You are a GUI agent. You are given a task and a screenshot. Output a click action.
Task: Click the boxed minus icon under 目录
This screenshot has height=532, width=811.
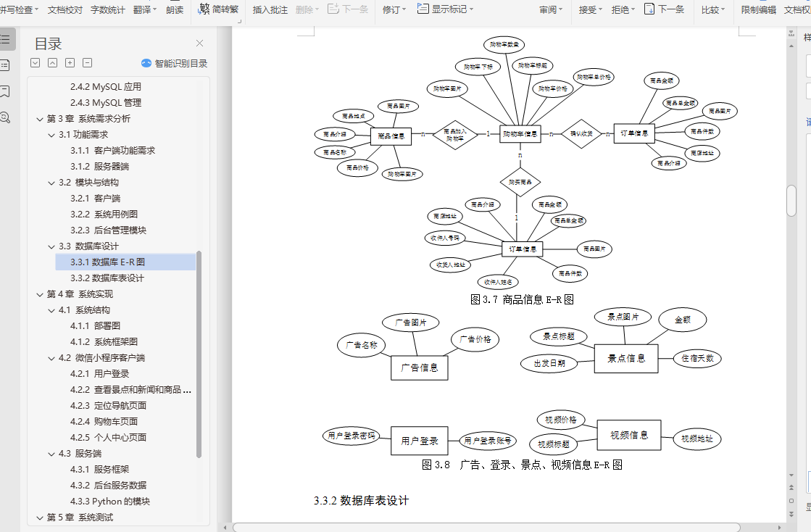[88, 63]
